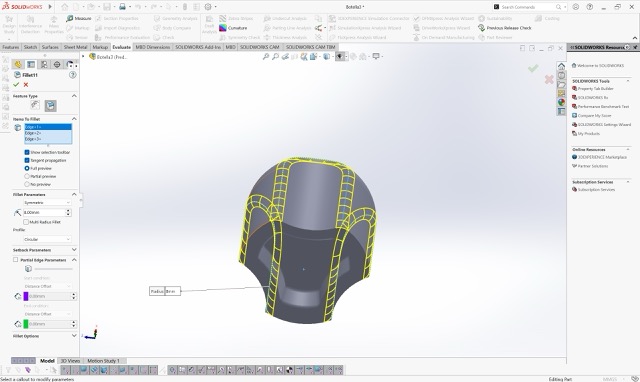Screen dimensions: 640x382
Task: Click the view settings monitor icon
Action: 376,56
